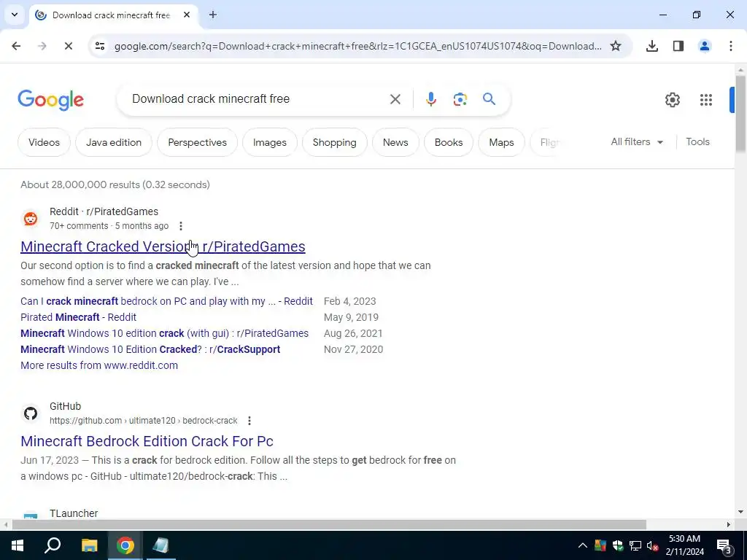Open 'Can I crack minecraft bedrock' Reddit link

[x=167, y=301]
